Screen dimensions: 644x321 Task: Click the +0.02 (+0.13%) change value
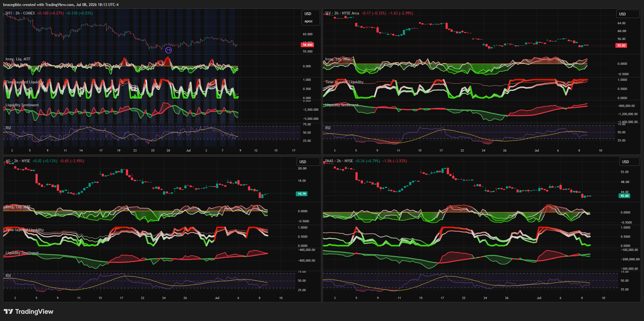[x=45, y=161]
